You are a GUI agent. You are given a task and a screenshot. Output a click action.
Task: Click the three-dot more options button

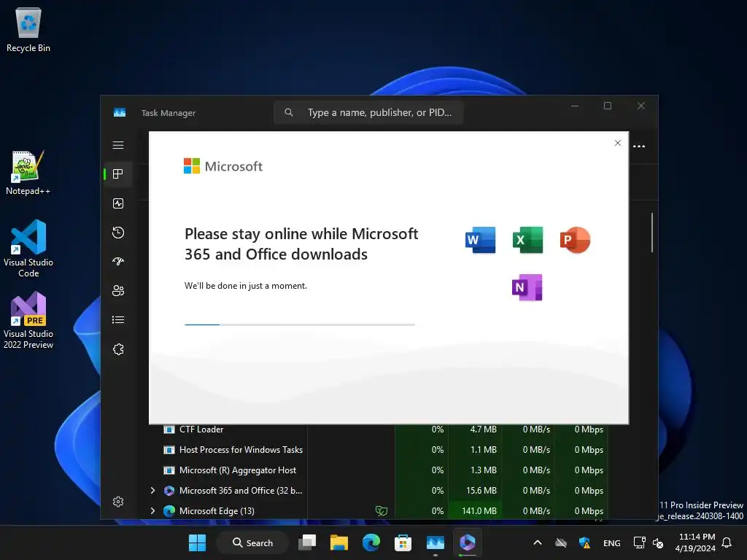(x=639, y=146)
